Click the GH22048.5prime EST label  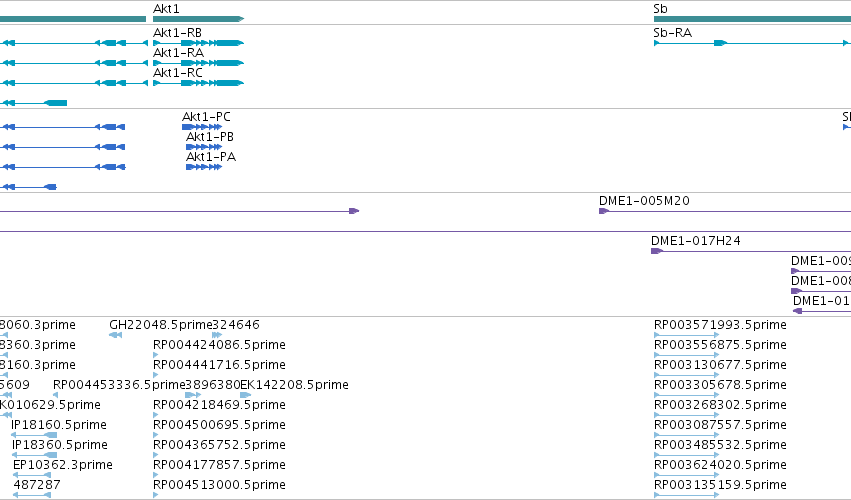pyautogui.click(x=161, y=325)
